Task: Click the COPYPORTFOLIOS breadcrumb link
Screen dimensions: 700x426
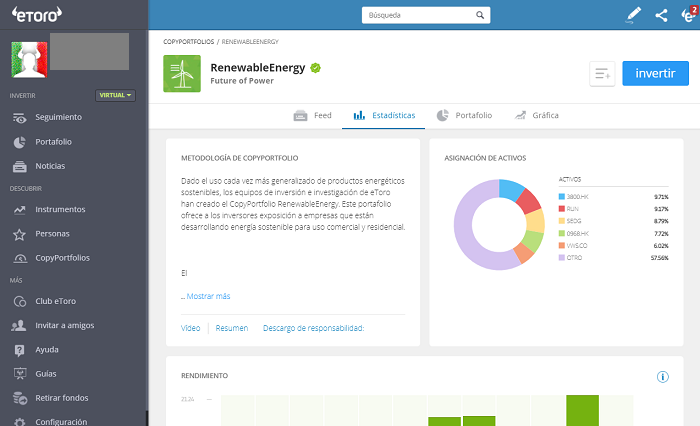Action: (x=188, y=42)
